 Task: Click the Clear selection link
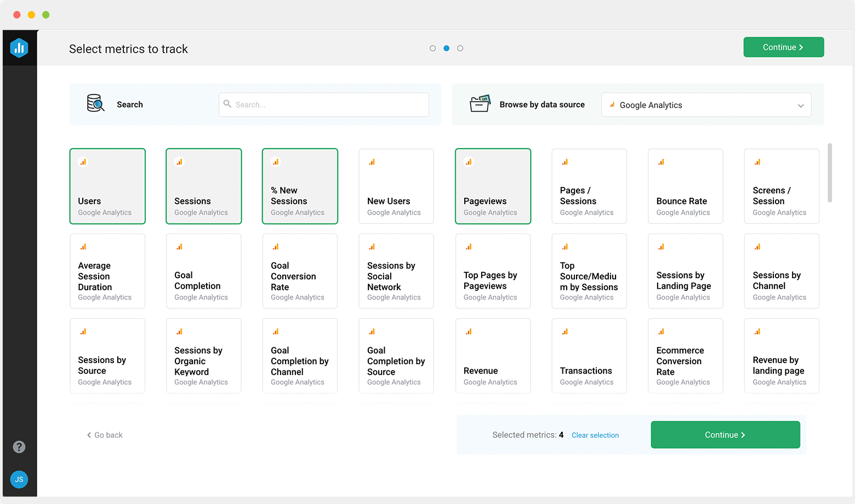[595, 436]
